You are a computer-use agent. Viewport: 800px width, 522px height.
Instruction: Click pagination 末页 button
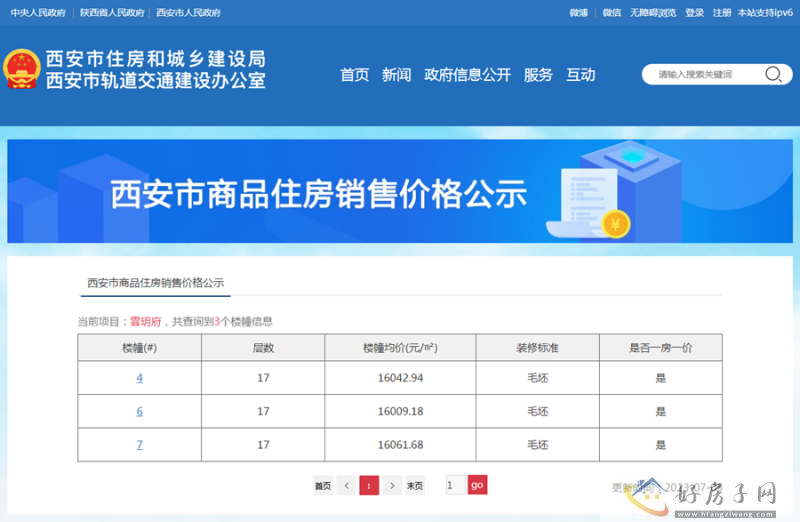tap(415, 485)
